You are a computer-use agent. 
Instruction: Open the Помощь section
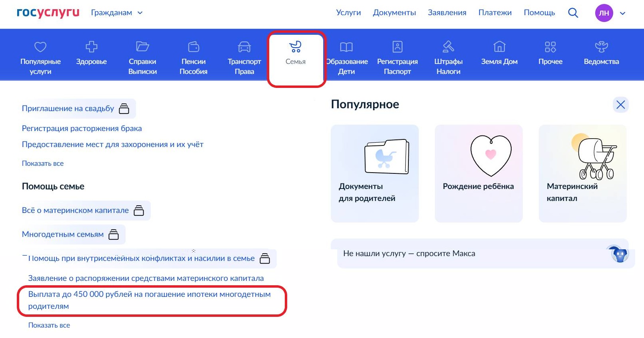[x=539, y=13]
